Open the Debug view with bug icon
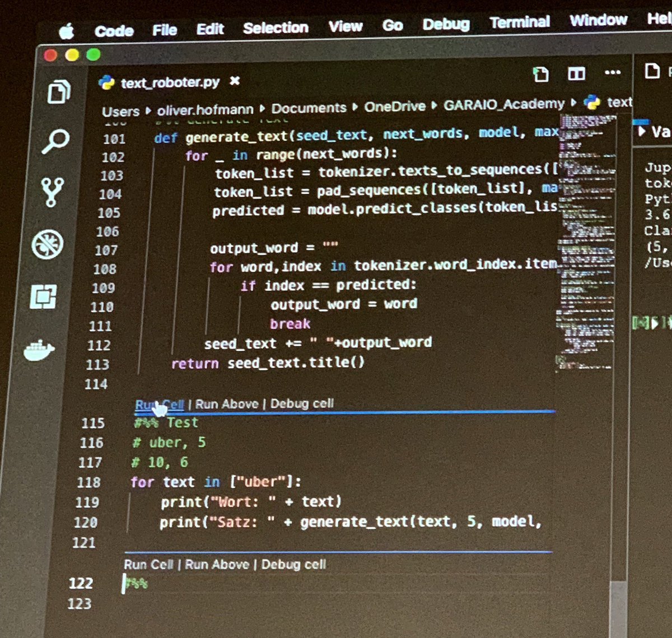 pyautogui.click(x=48, y=245)
